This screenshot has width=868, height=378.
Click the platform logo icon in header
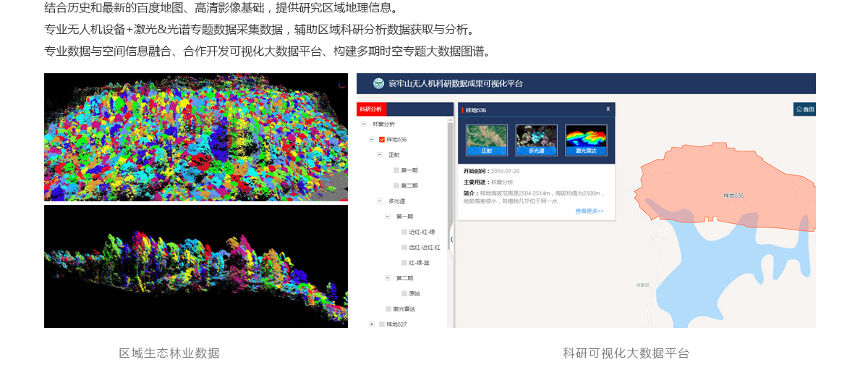pos(378,83)
